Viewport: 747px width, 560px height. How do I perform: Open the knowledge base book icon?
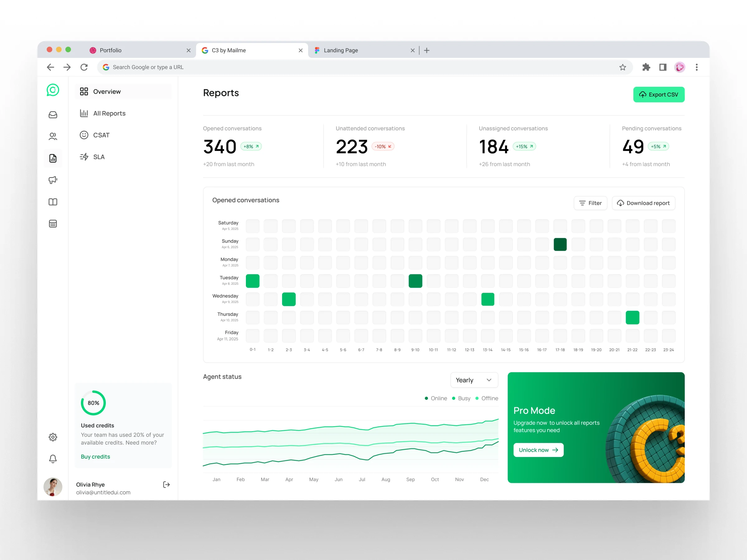53,202
